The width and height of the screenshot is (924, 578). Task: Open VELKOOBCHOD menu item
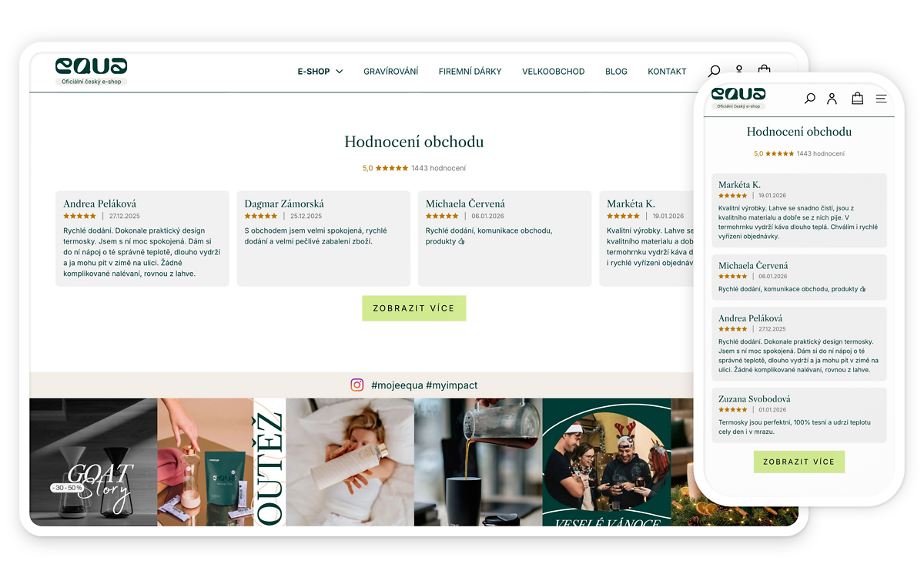554,72
